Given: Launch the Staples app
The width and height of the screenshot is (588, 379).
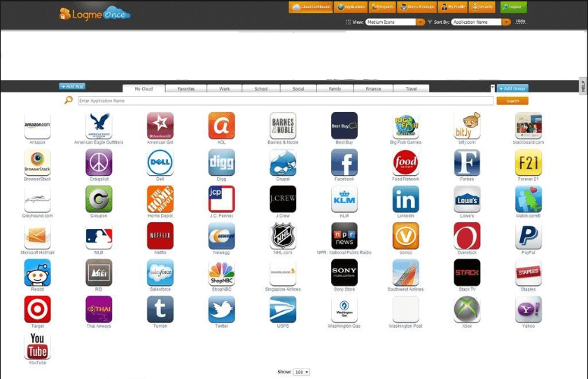Looking at the screenshot, I should click(528, 273).
